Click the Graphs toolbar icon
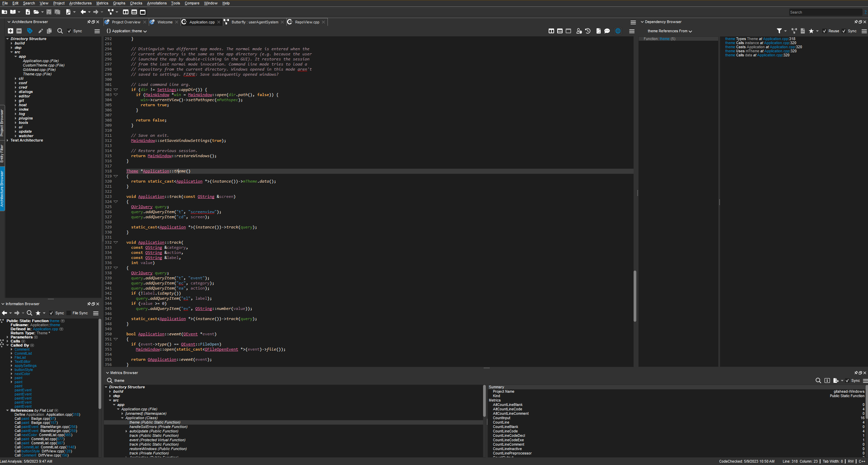 110,12
